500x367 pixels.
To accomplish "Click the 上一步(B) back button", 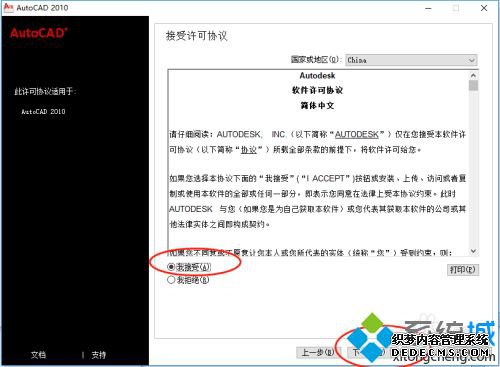I will [317, 352].
